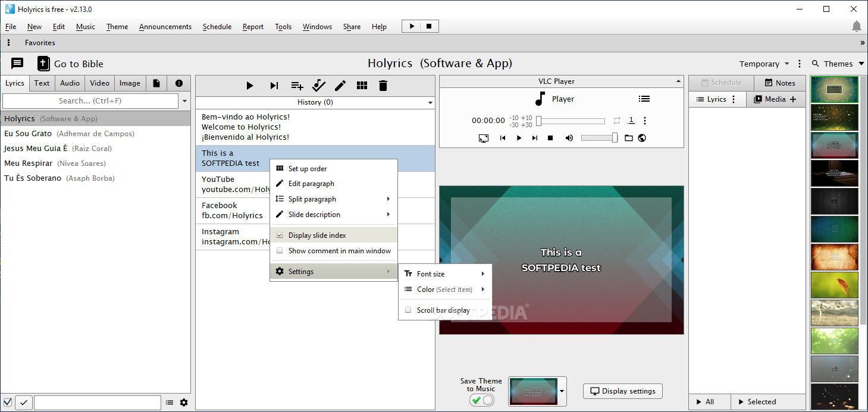Click the grid view icon in the lyrics toolbar
Viewport: 868px width, 412px height.
(362, 86)
